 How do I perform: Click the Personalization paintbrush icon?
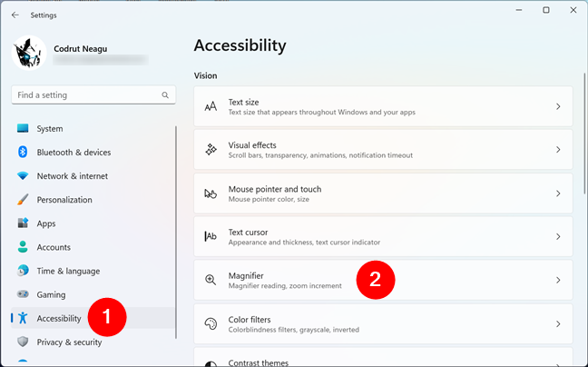23,200
